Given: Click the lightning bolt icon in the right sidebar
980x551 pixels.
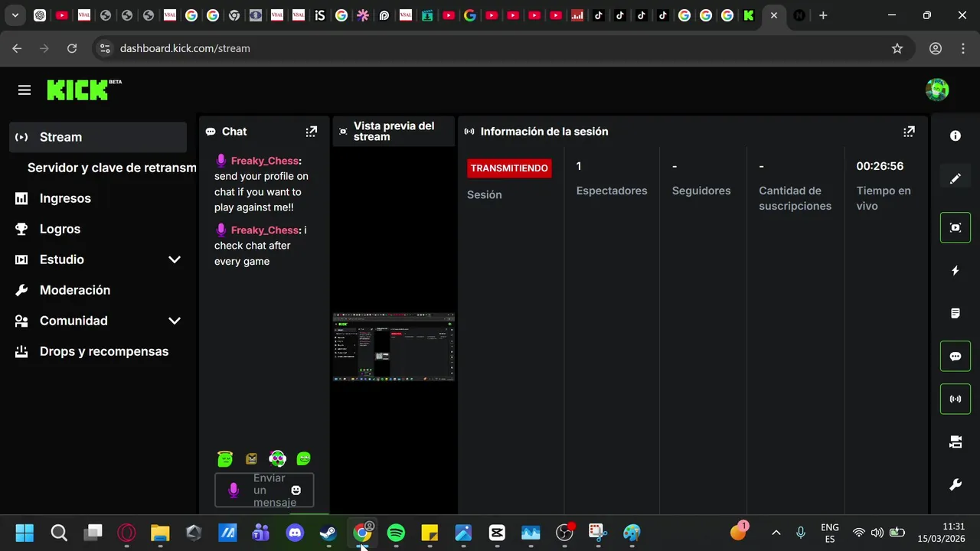Looking at the screenshot, I should point(955,270).
